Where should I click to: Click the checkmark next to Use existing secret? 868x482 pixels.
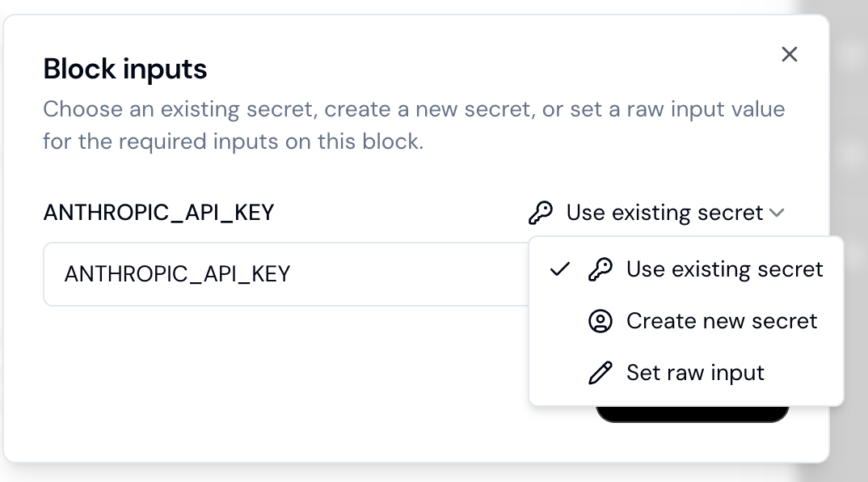[x=558, y=269]
